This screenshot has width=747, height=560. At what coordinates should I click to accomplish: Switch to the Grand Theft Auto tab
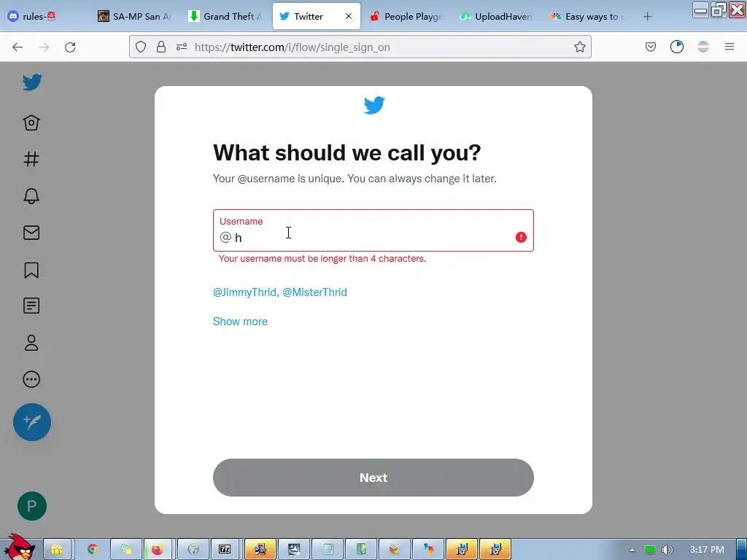pyautogui.click(x=226, y=16)
